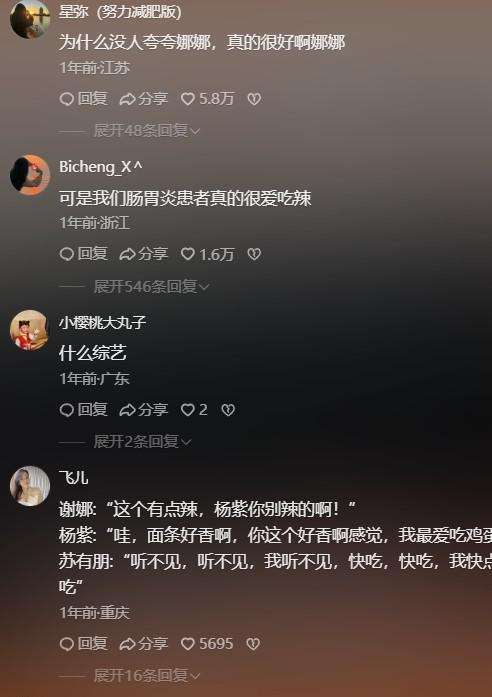The height and width of the screenshot is (697, 492).
Task: Open Bicheng_X^ username profile link
Action: 101,167
